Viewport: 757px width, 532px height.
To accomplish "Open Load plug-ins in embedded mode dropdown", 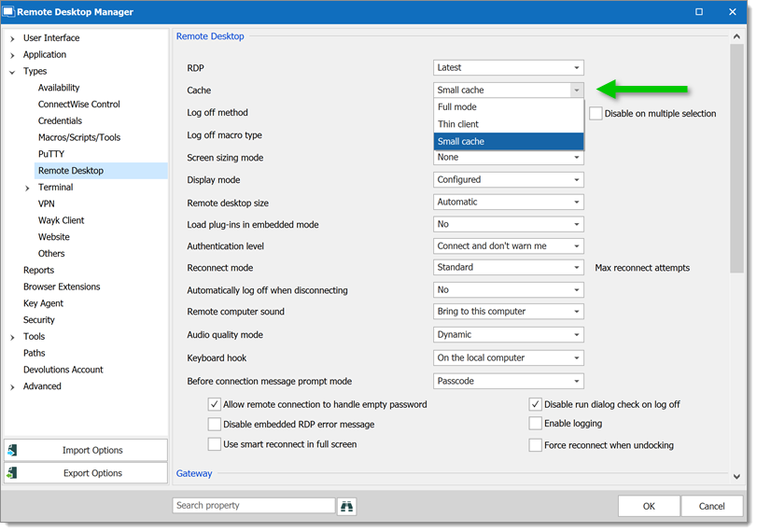I will click(x=509, y=224).
